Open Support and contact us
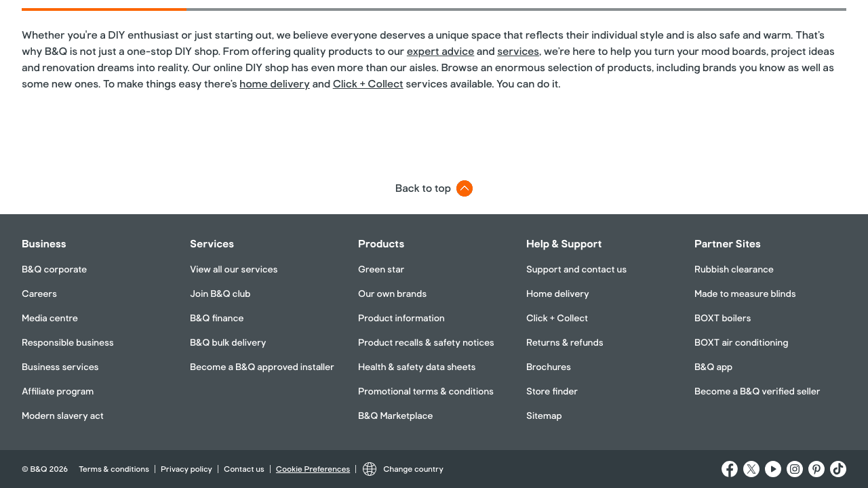868x488 pixels. [576, 270]
